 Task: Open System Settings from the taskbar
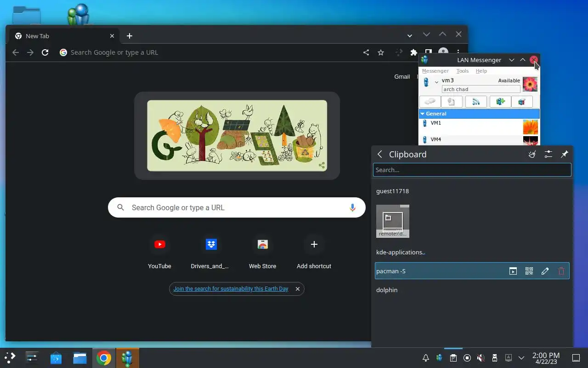coord(32,357)
